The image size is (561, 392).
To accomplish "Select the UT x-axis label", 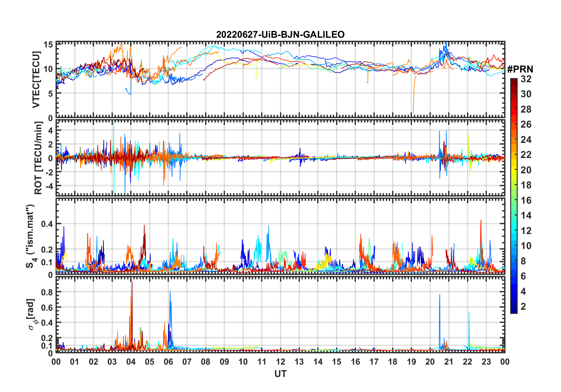I will point(280,374).
